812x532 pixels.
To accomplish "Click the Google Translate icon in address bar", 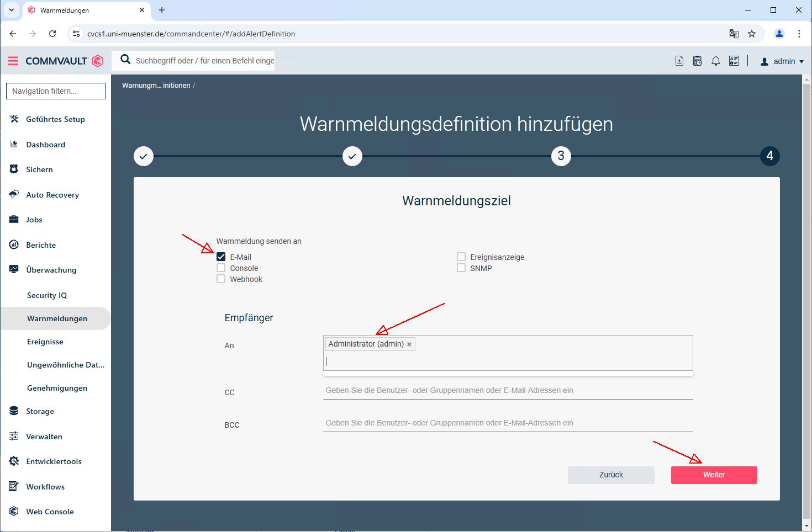I will [734, 34].
